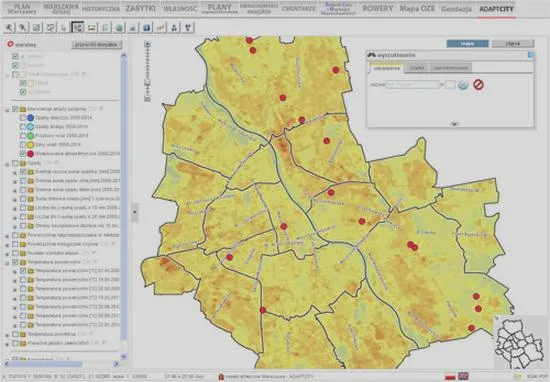Click the green globe toolbar icon
550x382 pixels.
(119, 27)
